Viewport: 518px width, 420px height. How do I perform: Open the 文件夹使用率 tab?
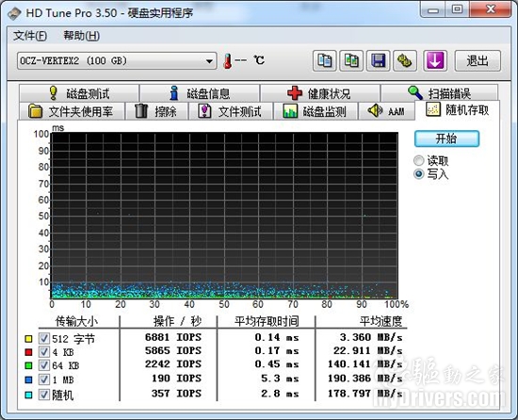tap(72, 111)
